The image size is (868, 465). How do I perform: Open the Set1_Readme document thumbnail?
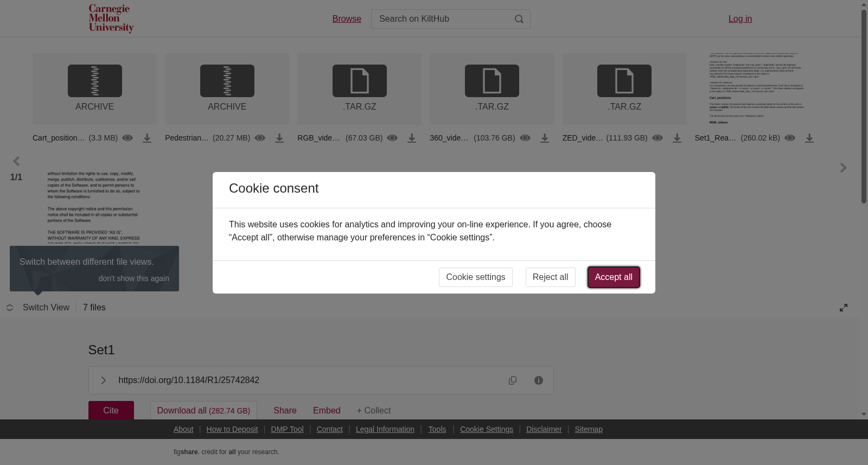(x=757, y=89)
